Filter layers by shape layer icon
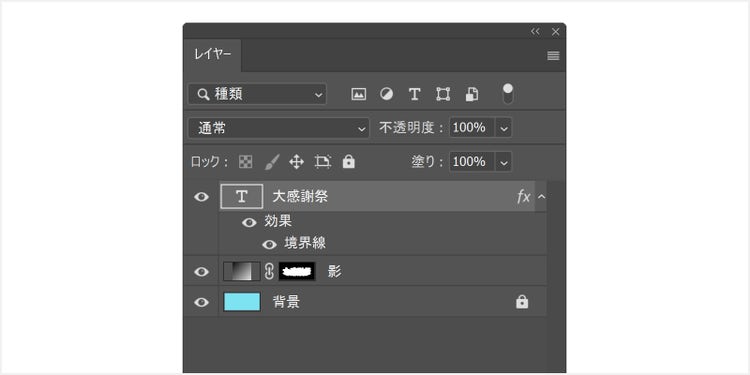750x375 pixels. [x=443, y=94]
